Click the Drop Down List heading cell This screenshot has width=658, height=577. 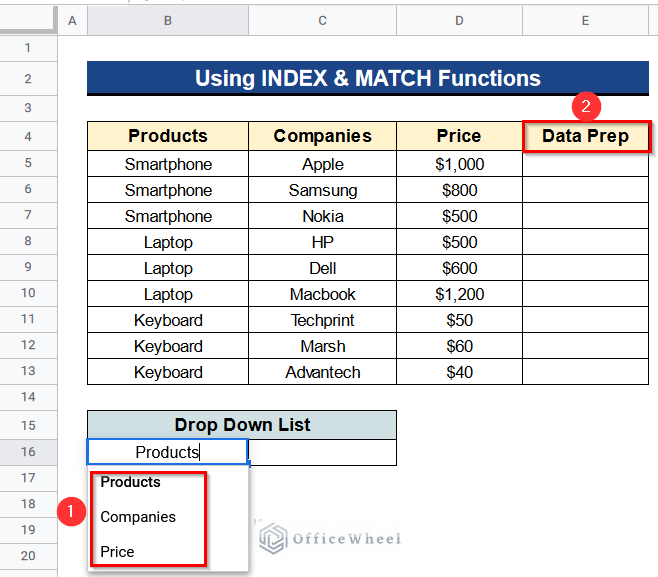click(242, 425)
